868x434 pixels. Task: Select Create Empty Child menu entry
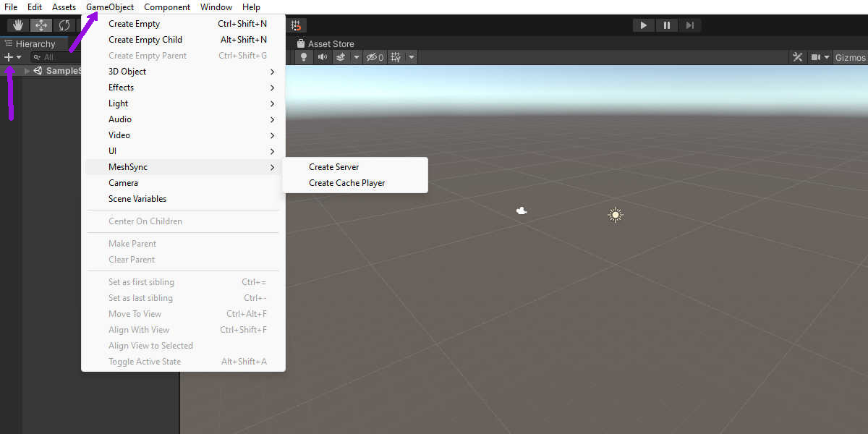pos(145,40)
